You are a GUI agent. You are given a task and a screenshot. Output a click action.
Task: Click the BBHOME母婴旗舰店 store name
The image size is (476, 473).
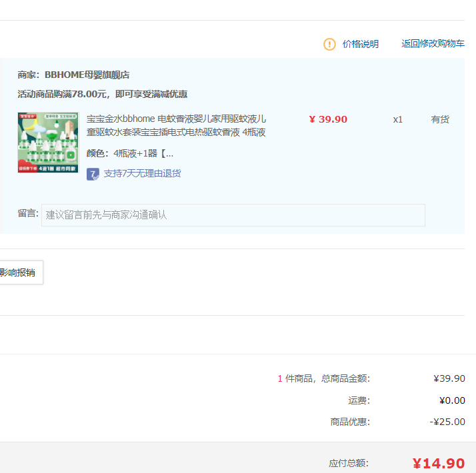point(87,75)
